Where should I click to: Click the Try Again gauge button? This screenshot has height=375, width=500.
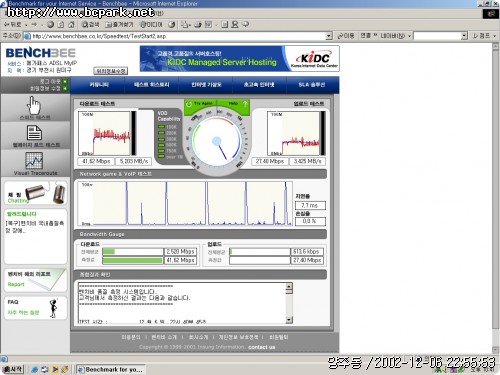tap(200, 104)
